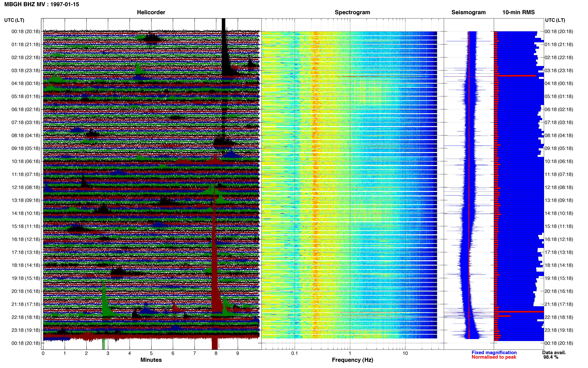Image resolution: width=588 pixels, height=368 pixels.
Task: Select the '5' tick on the Minutes axis
Action: (x=151, y=353)
